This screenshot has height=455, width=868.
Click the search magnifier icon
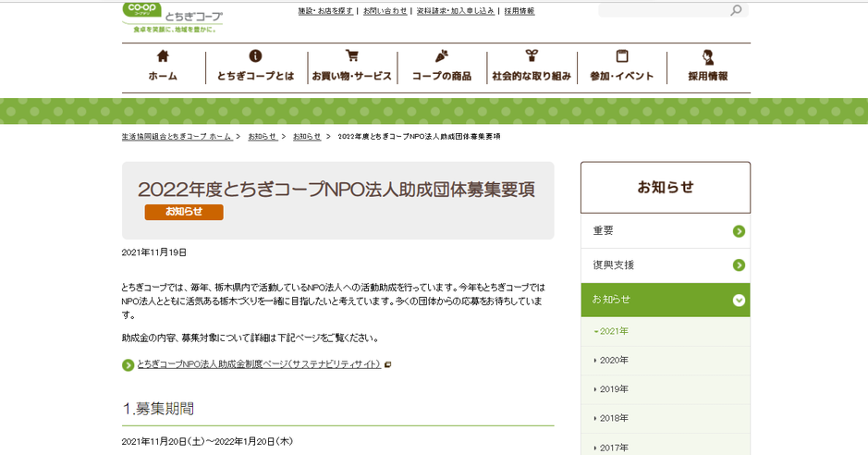[736, 10]
